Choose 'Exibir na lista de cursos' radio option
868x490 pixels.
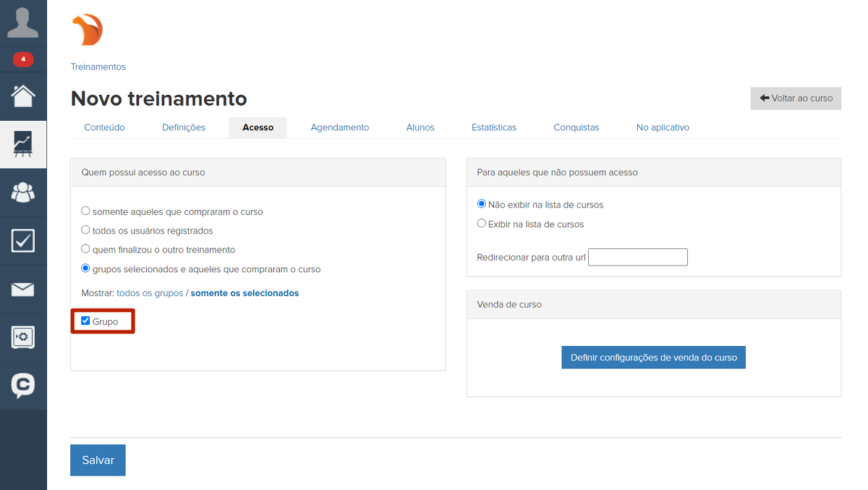point(482,224)
